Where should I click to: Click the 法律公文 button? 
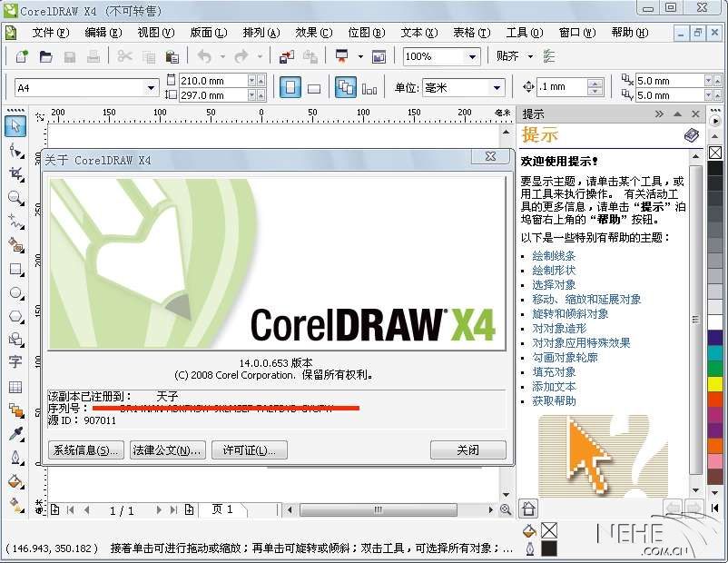coord(168,449)
